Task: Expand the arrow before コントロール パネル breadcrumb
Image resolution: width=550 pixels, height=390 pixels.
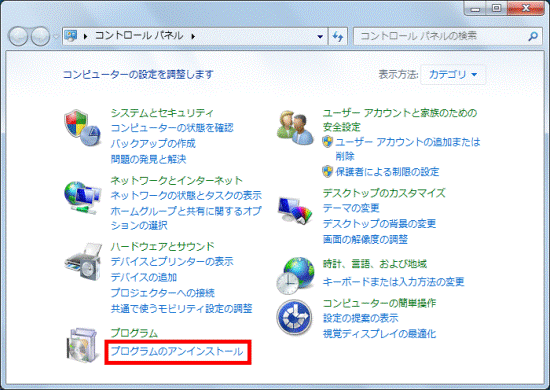Action: pos(85,36)
